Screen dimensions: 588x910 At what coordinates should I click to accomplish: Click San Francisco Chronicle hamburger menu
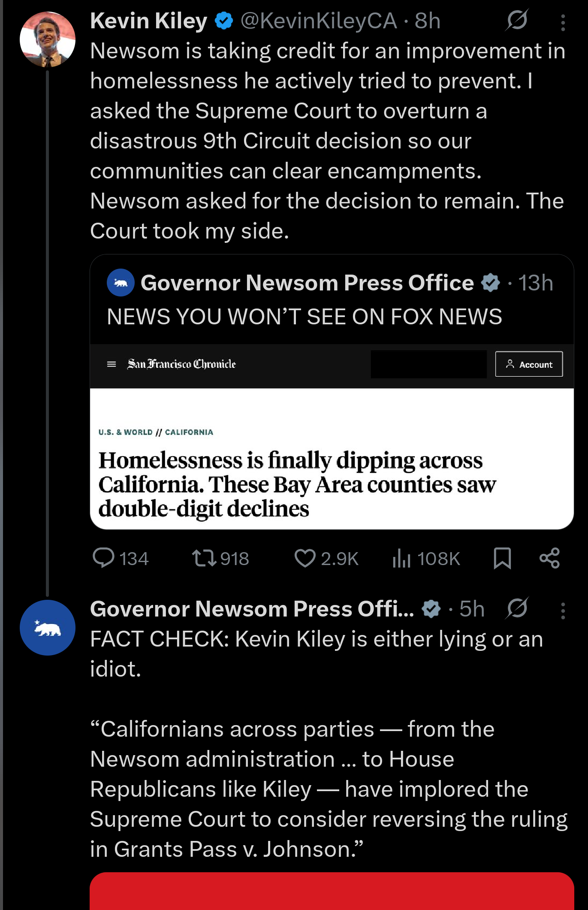(112, 364)
